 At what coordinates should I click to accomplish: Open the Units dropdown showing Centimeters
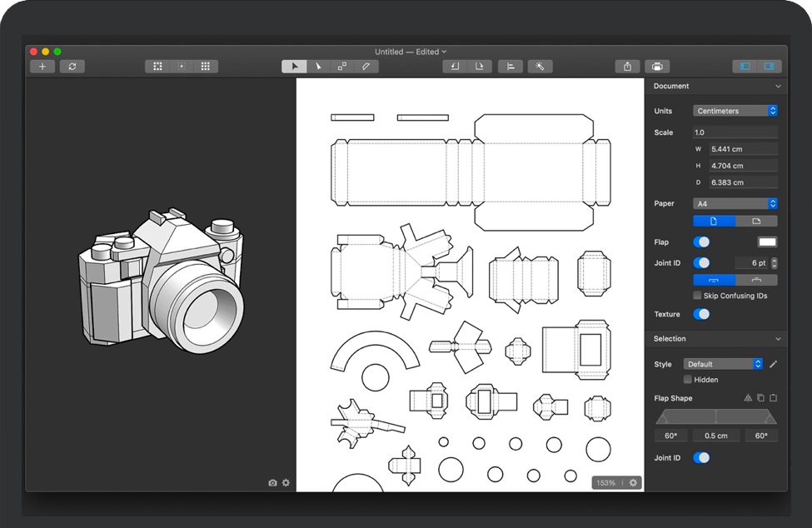click(x=735, y=111)
